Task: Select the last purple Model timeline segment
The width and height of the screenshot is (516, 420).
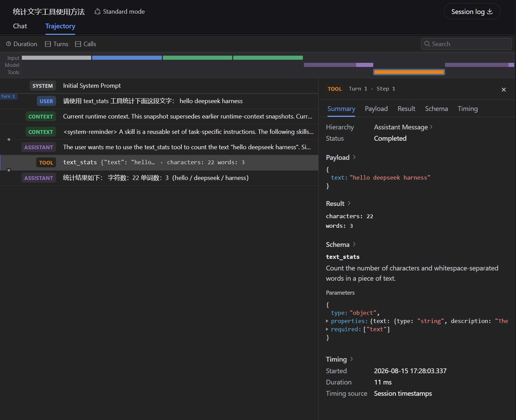Action: (479, 65)
